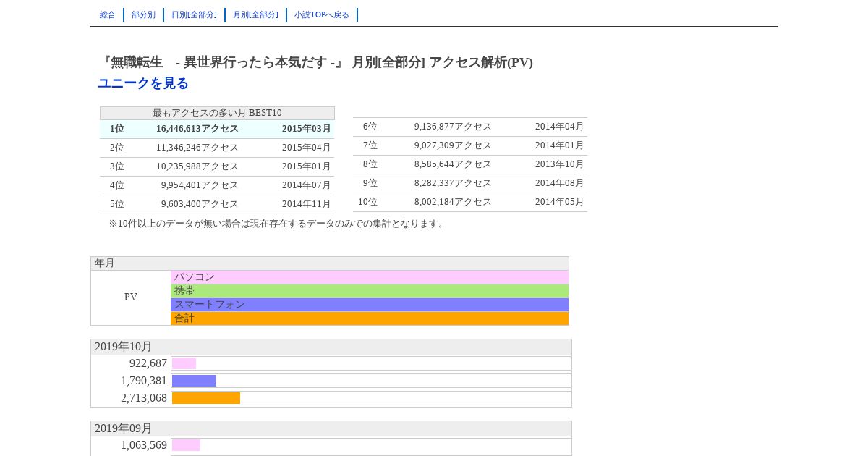Go back via 小説TOPへ戻る link

point(322,14)
